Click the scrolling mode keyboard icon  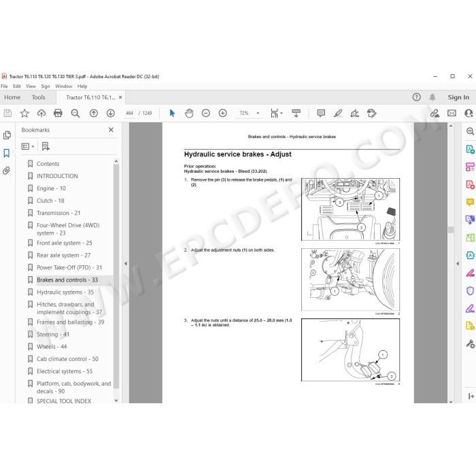point(296,114)
